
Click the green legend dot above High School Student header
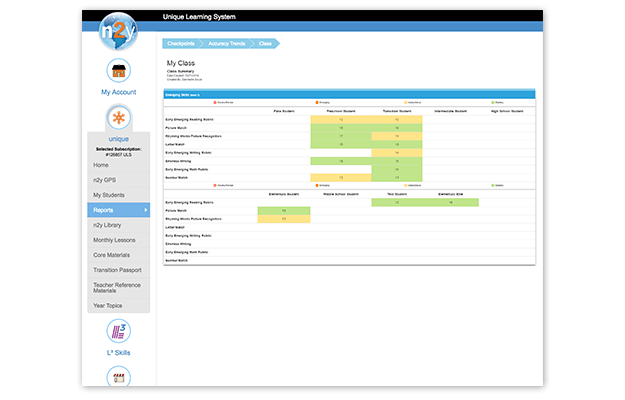tap(493, 102)
